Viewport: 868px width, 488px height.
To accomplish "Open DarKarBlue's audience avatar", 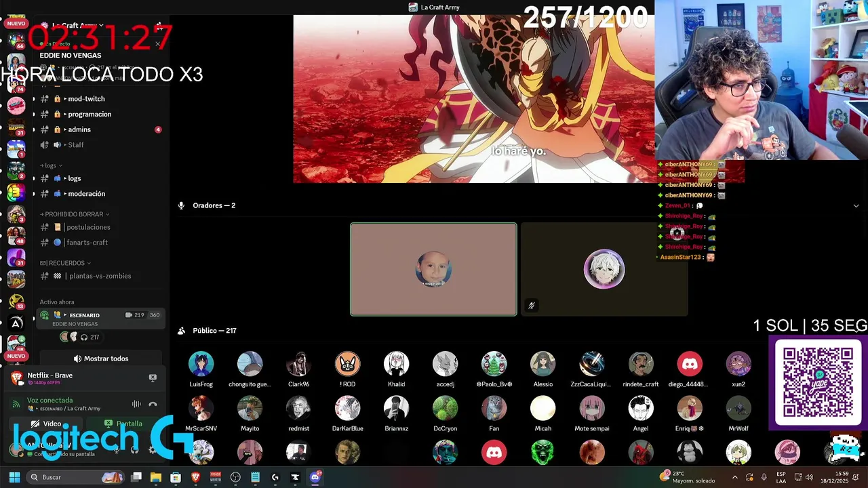I will (x=347, y=409).
